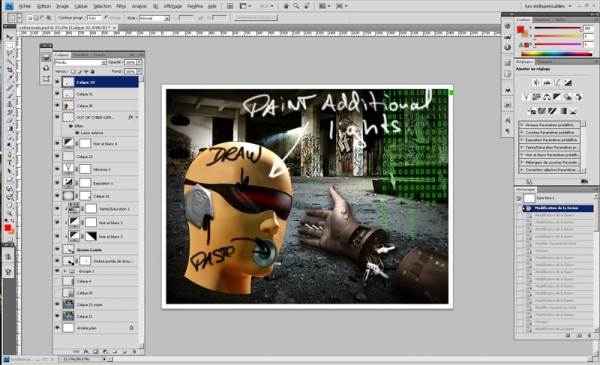This screenshot has height=365, width=600.
Task: Open the Fichier menu
Action: point(25,6)
